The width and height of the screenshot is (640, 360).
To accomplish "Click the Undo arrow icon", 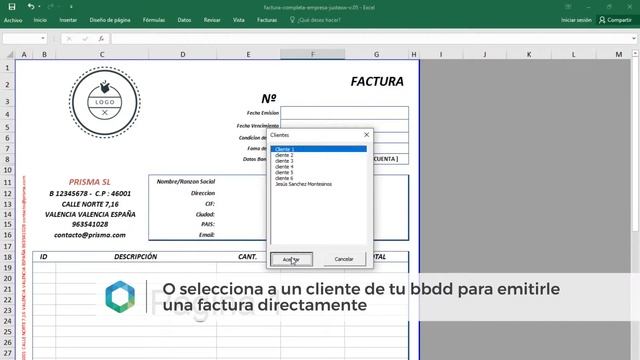I will coord(31,7).
